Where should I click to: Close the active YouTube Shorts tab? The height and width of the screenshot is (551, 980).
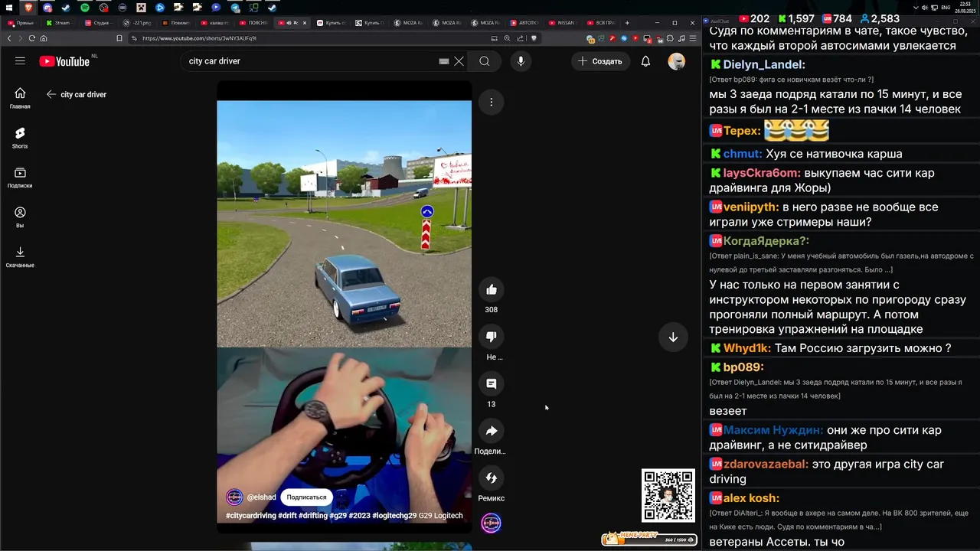point(305,23)
